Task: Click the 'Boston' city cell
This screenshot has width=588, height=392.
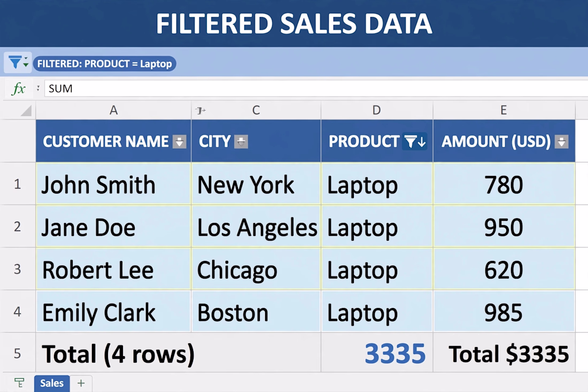Action: pos(256,311)
